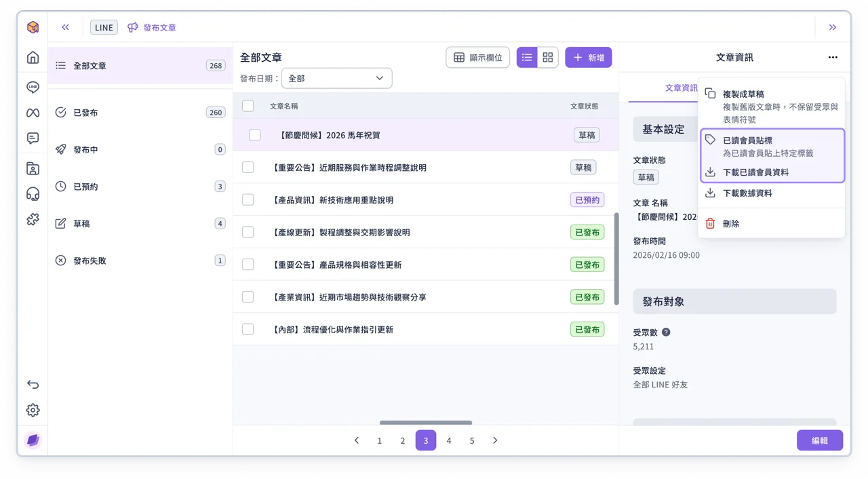Select 複製成草稿 menu item
Viewport: 868px width, 479px height.
point(772,106)
